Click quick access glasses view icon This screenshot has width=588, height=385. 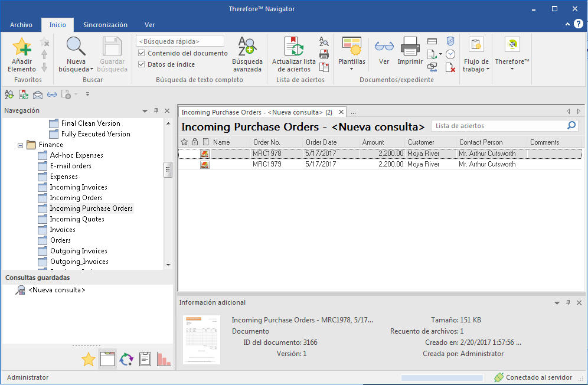click(x=52, y=94)
